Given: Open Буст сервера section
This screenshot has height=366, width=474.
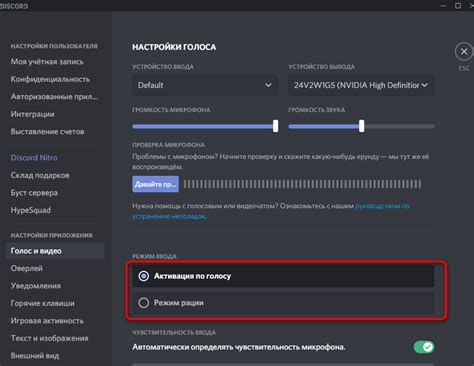Looking at the screenshot, I should (x=34, y=193).
